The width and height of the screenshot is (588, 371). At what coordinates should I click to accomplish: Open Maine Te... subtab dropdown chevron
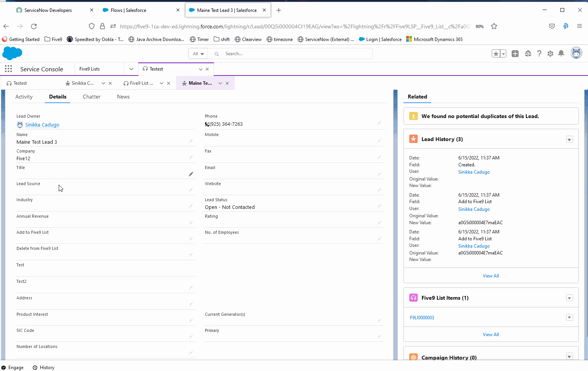tap(220, 83)
